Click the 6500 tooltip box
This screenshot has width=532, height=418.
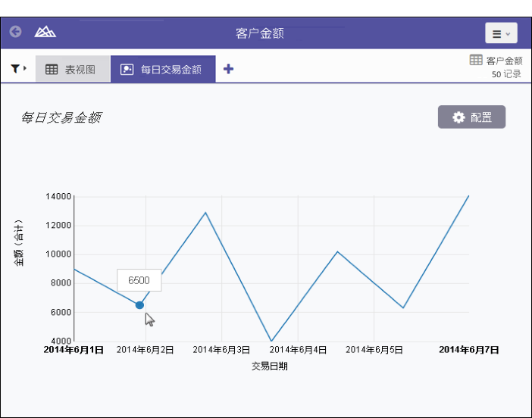pos(139,280)
